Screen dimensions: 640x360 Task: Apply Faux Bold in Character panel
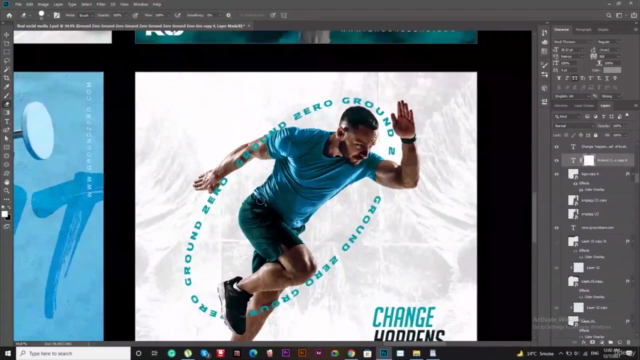(559, 78)
